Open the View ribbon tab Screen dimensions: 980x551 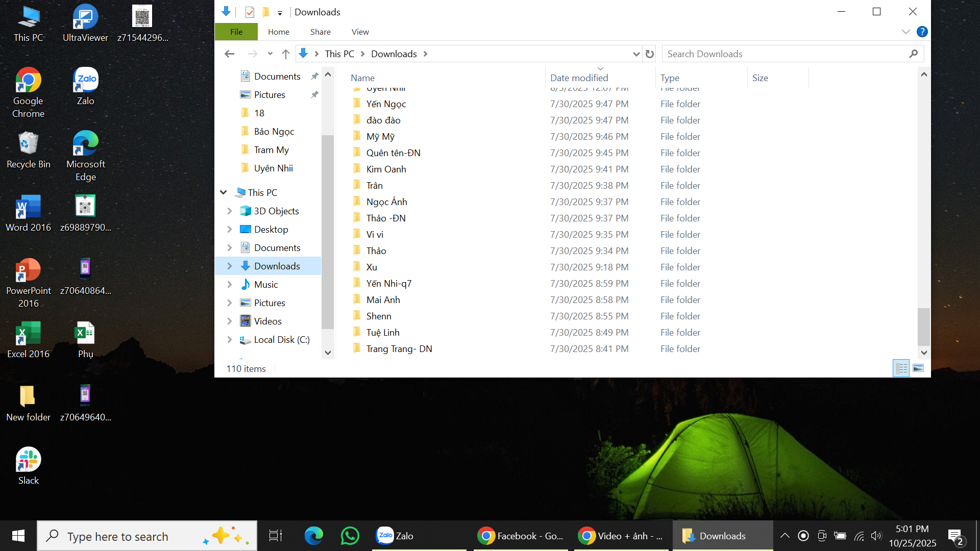[x=360, y=32]
